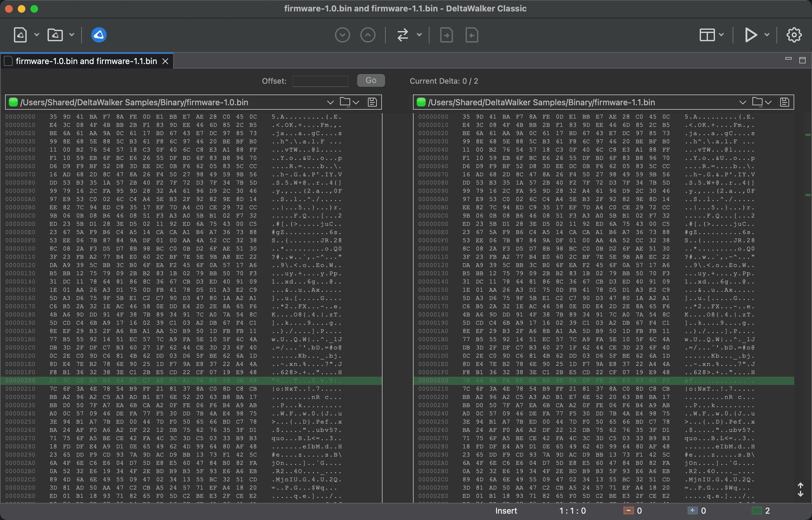Expand new file comparison dropdown arrow
Image resolution: width=812 pixels, height=520 pixels.
tap(37, 35)
